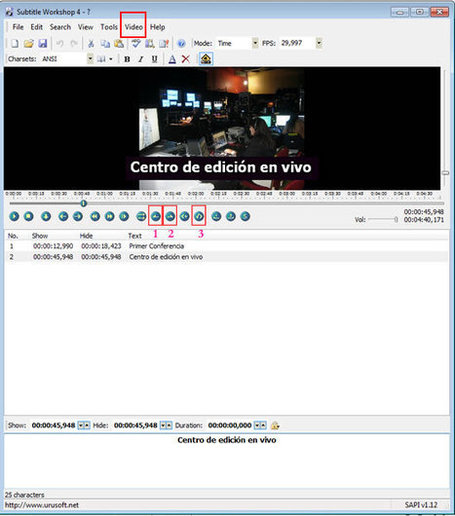Click the New subtitle file icon
The height and width of the screenshot is (516, 455).
pyautogui.click(x=15, y=43)
